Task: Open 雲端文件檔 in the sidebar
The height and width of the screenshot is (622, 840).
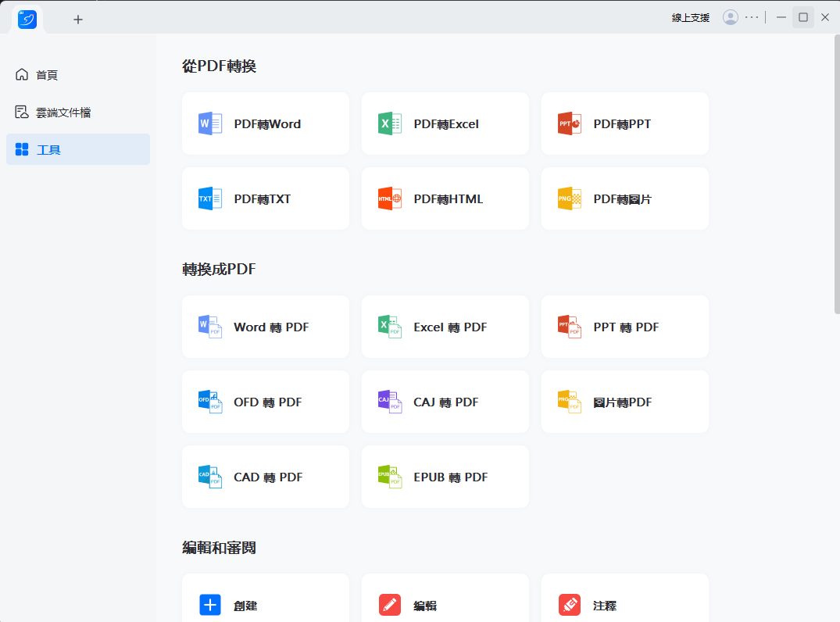Action: coord(63,113)
